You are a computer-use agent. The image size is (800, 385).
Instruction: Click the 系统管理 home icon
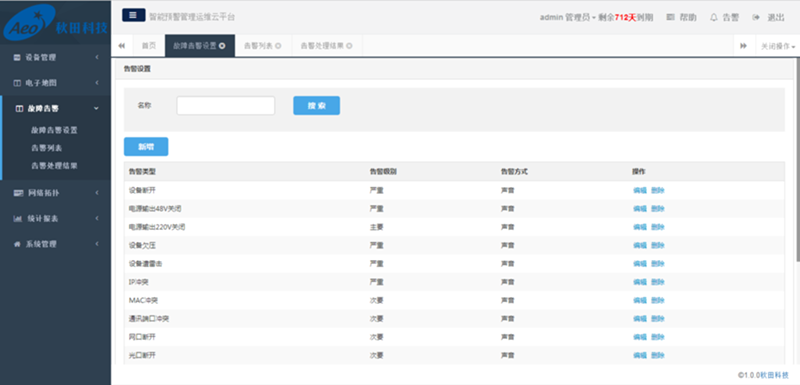click(17, 244)
